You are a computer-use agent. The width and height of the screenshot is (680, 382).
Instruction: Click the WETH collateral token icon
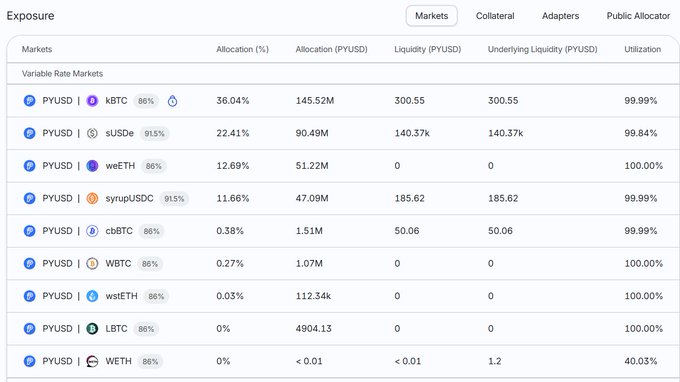pyautogui.click(x=92, y=361)
